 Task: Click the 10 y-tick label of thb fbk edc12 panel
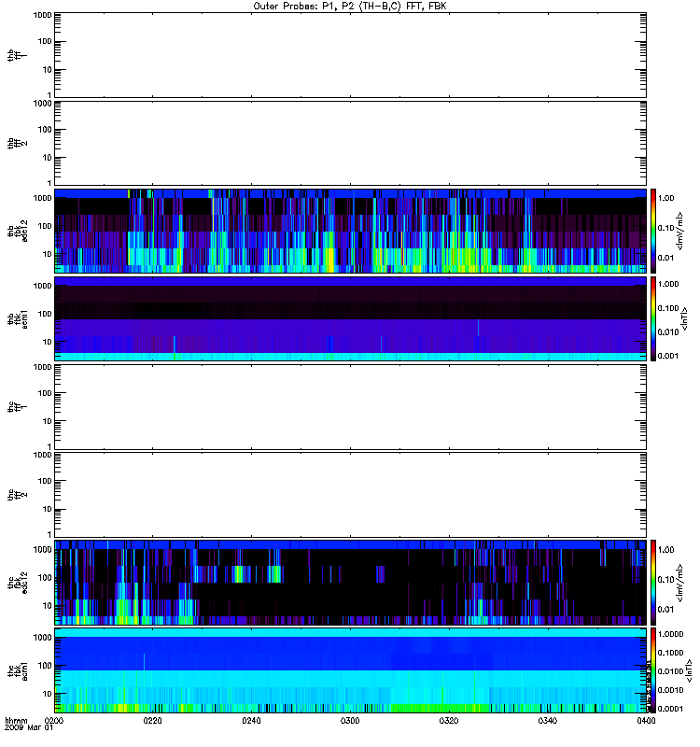coord(48,254)
